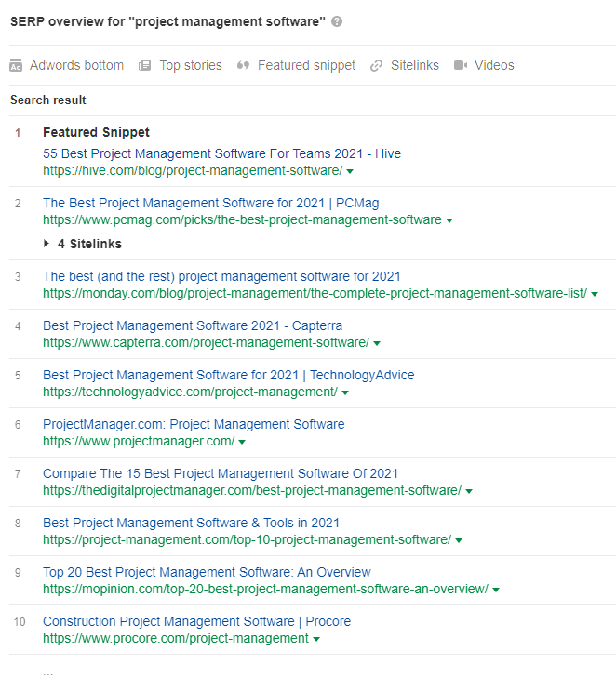The image size is (616, 677).
Task: Click the procore.com green URL
Action: coord(176,638)
